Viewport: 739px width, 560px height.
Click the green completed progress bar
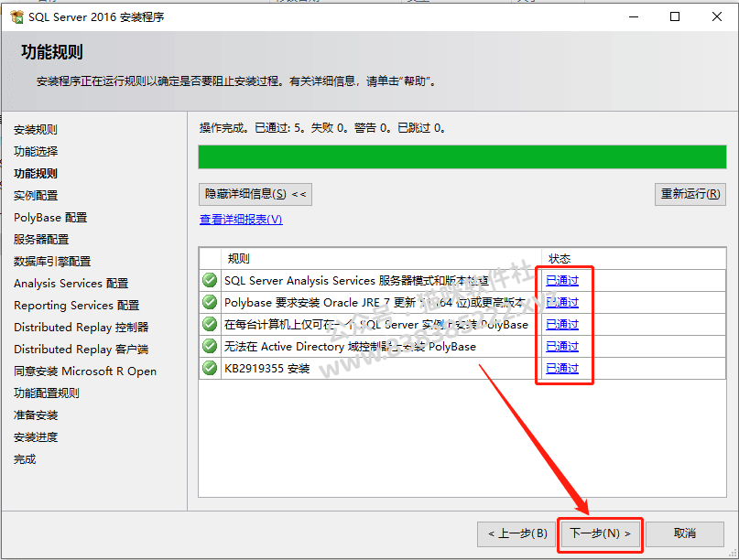point(462,156)
